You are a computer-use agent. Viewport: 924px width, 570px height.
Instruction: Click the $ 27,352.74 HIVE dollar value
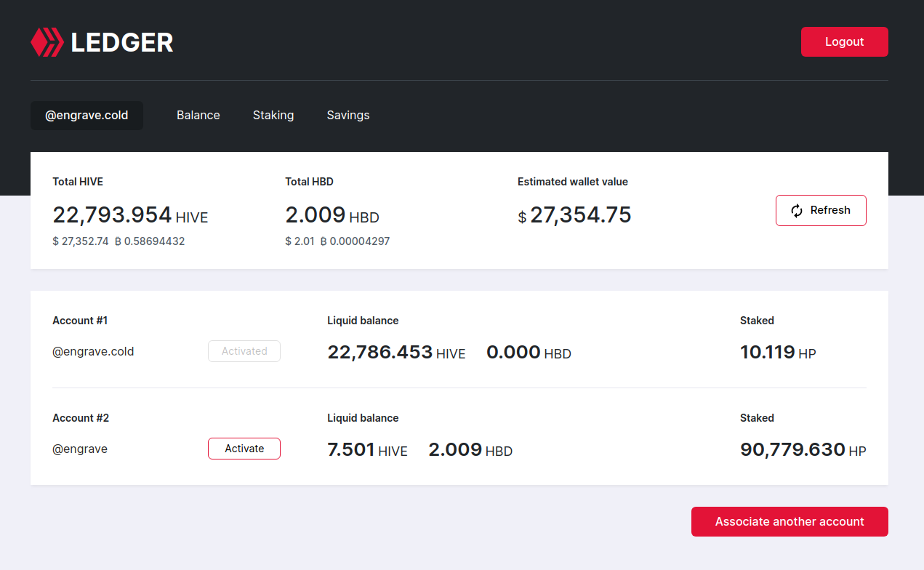coord(81,241)
